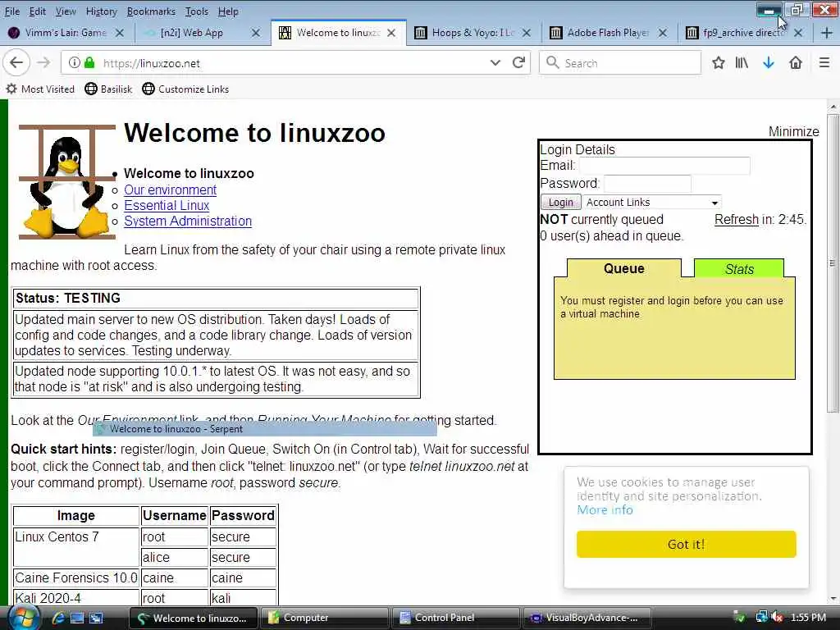
Task: Open the Downloads arrow icon
Action: [x=769, y=62]
